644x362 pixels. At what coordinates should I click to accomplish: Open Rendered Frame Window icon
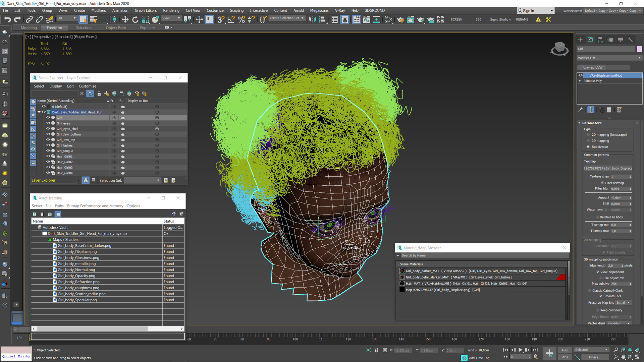click(x=410, y=19)
